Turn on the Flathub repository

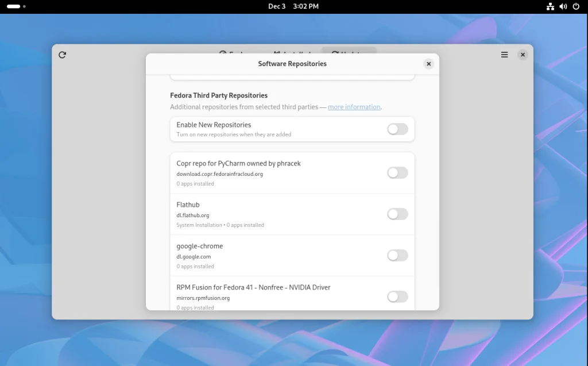point(397,214)
